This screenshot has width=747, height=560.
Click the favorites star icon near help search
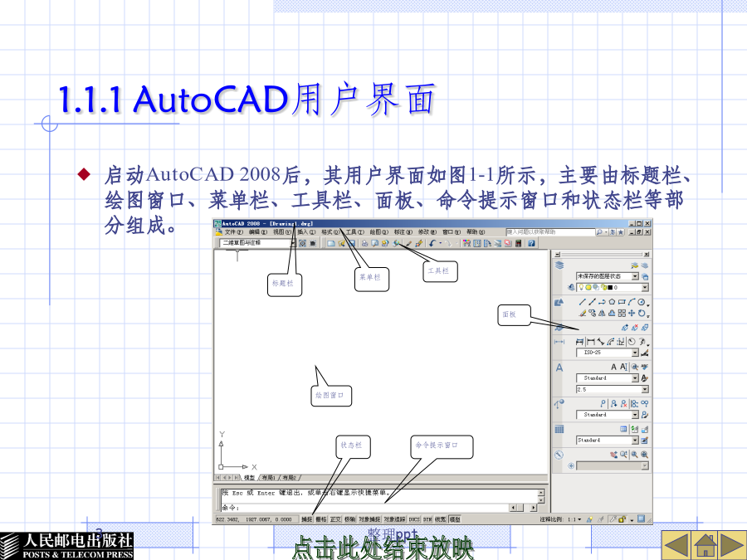(621, 232)
